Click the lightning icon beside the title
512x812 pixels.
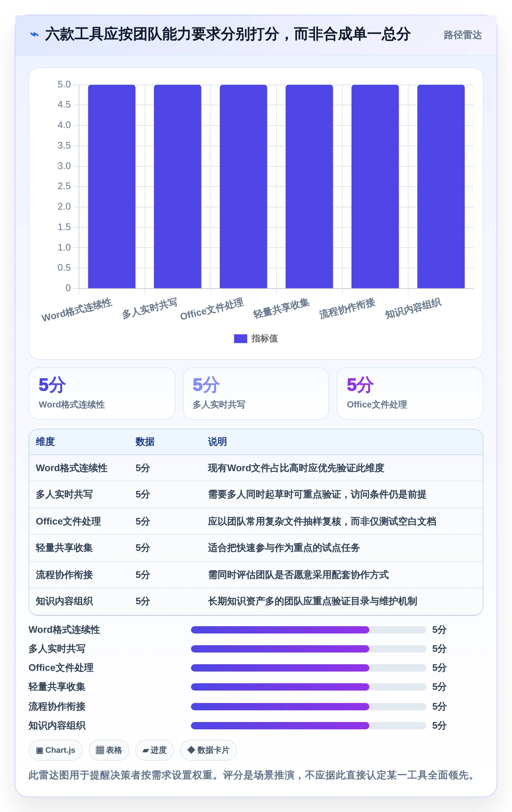(34, 34)
